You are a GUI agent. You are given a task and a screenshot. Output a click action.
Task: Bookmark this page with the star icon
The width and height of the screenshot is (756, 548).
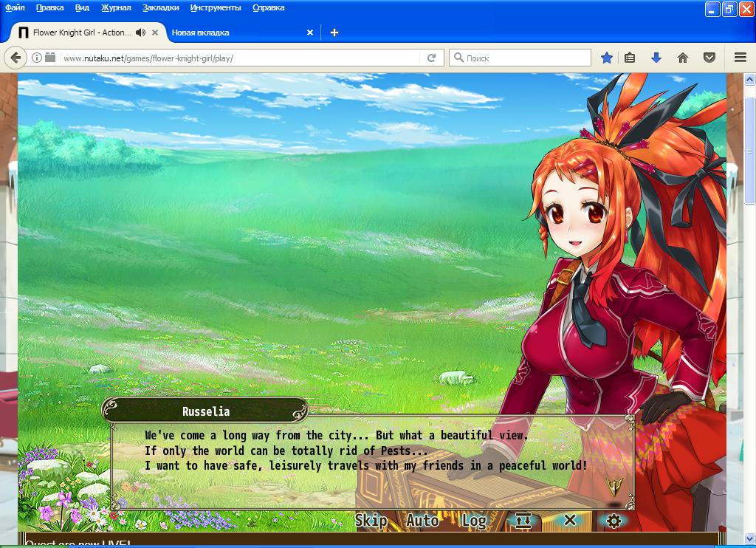[x=607, y=58]
